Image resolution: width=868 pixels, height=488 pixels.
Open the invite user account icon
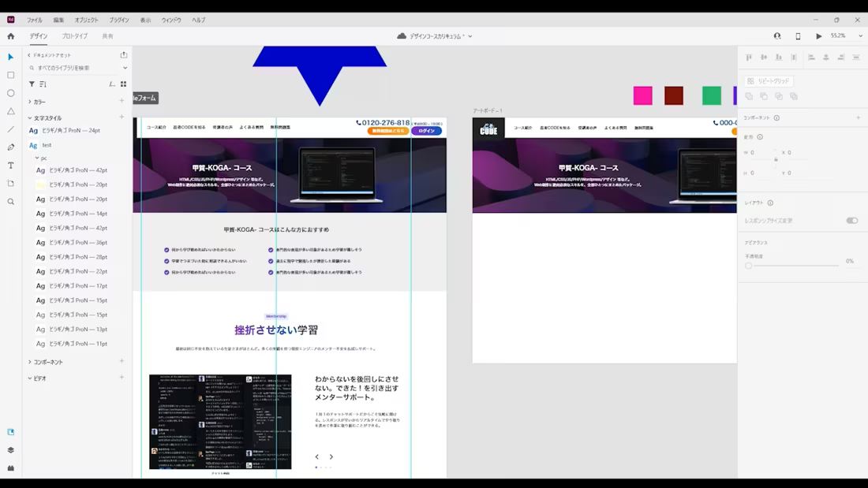coord(777,36)
